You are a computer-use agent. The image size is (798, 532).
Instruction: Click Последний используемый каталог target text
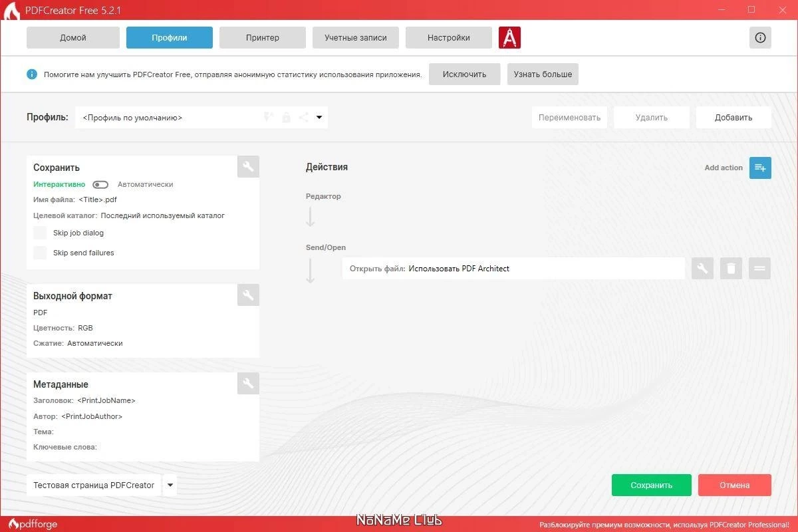[x=163, y=215]
